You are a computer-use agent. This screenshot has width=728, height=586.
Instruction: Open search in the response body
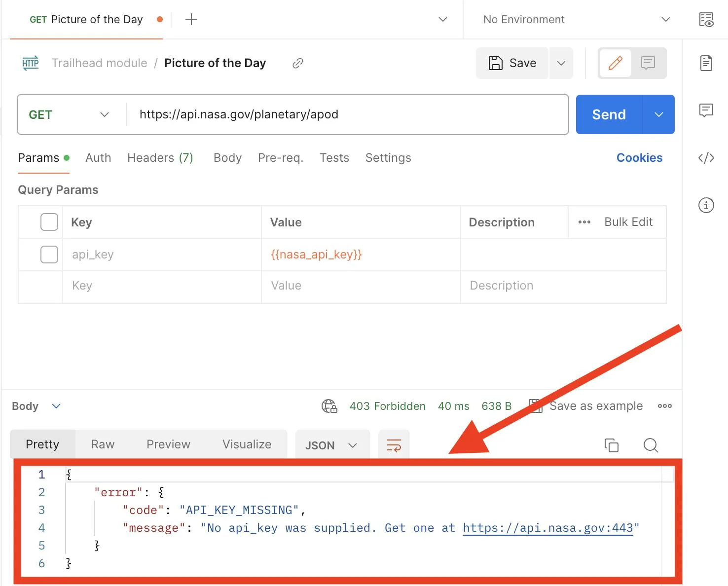(651, 445)
